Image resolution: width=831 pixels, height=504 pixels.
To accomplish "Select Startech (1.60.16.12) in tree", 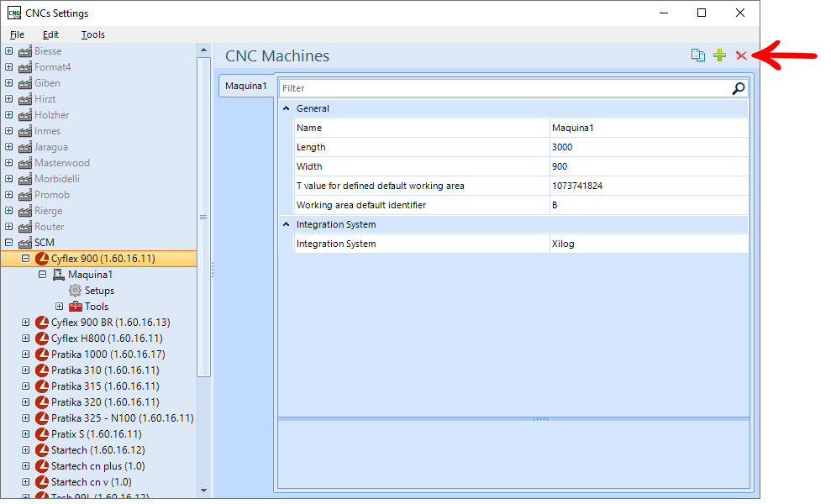I will point(98,450).
